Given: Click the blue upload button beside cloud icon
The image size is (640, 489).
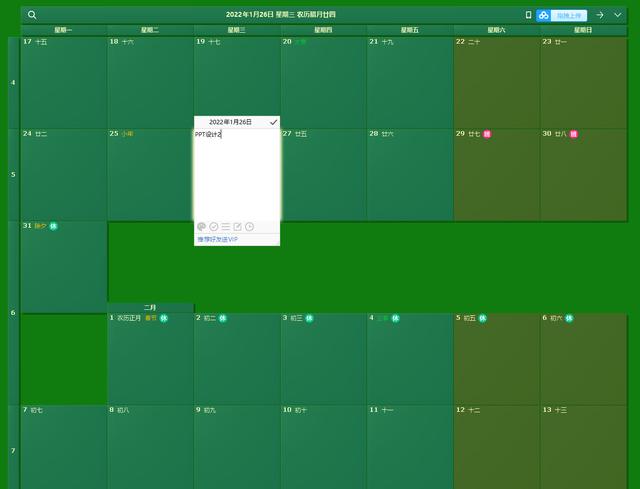Looking at the screenshot, I should click(x=569, y=15).
